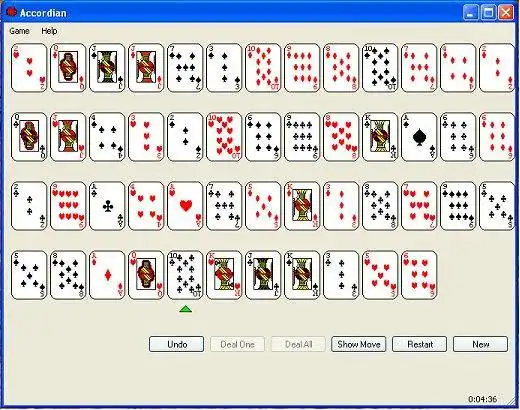Select the Ace of Diamonds card

pos(107,275)
